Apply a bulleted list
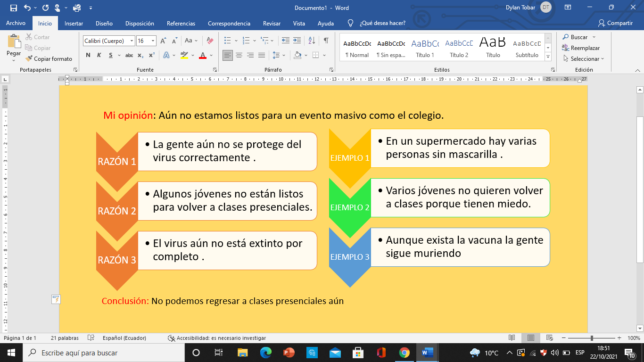 (x=228, y=41)
